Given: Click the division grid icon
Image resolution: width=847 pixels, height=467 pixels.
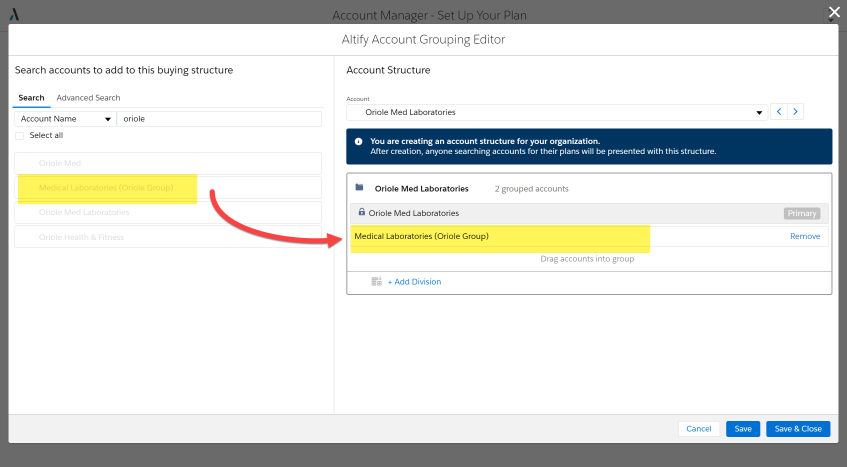Looking at the screenshot, I should tap(377, 281).
